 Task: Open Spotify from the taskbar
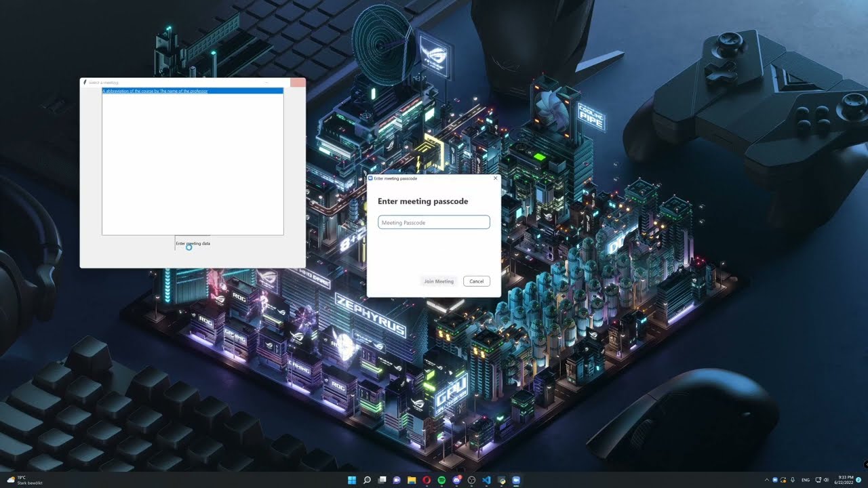[x=441, y=480]
